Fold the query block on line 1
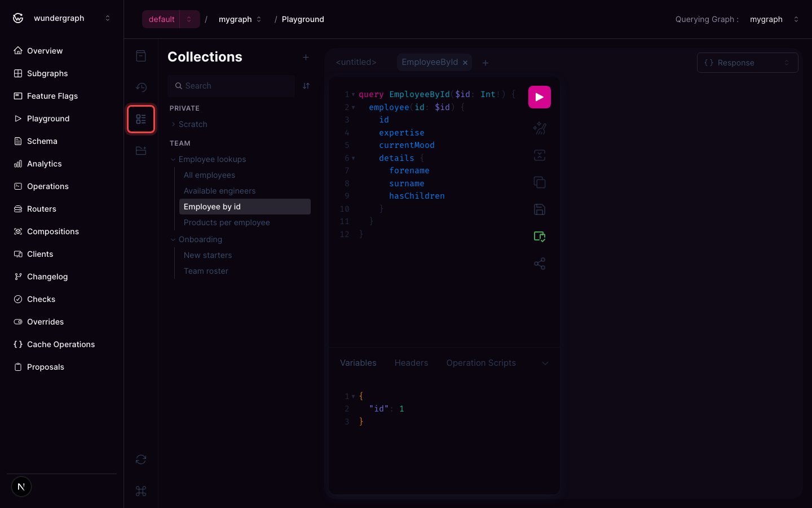 (x=354, y=94)
